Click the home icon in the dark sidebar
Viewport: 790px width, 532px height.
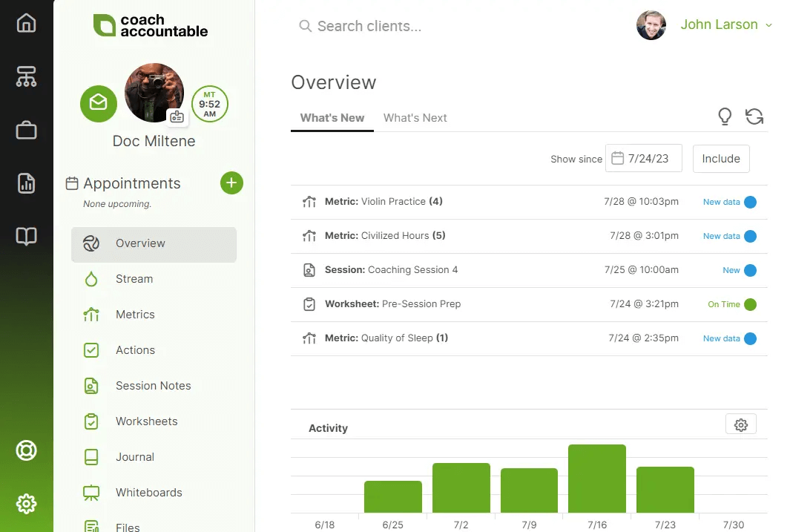pyautogui.click(x=27, y=23)
